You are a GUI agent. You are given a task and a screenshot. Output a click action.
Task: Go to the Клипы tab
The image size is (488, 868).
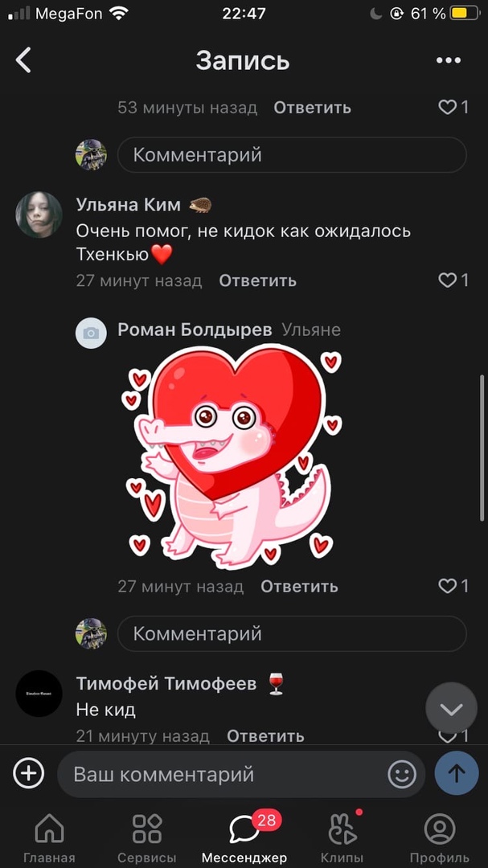(x=342, y=837)
